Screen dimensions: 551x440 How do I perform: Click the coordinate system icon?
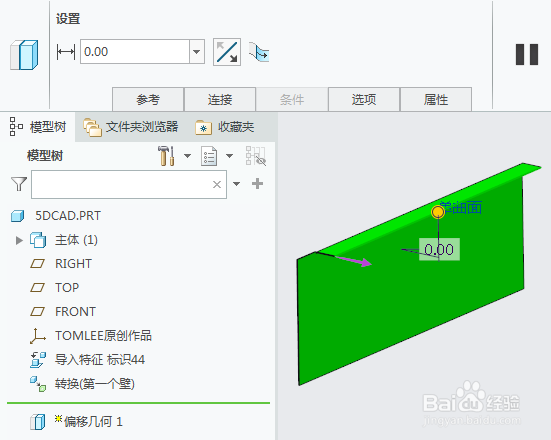[x=38, y=336]
